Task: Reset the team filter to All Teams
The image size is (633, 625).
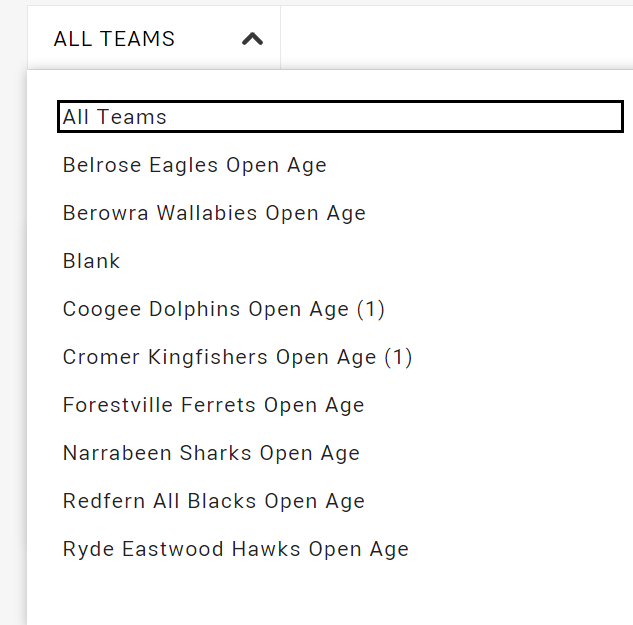Action: [x=115, y=117]
